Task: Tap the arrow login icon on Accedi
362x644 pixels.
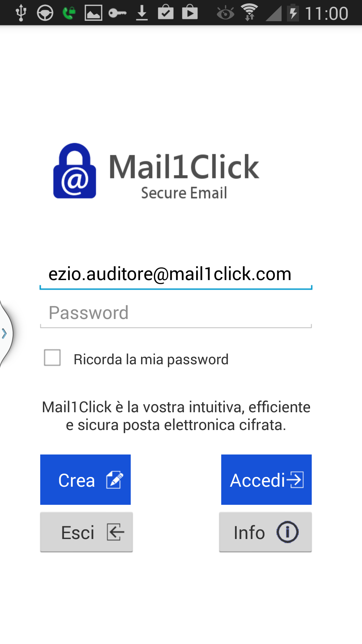Action: (x=295, y=480)
